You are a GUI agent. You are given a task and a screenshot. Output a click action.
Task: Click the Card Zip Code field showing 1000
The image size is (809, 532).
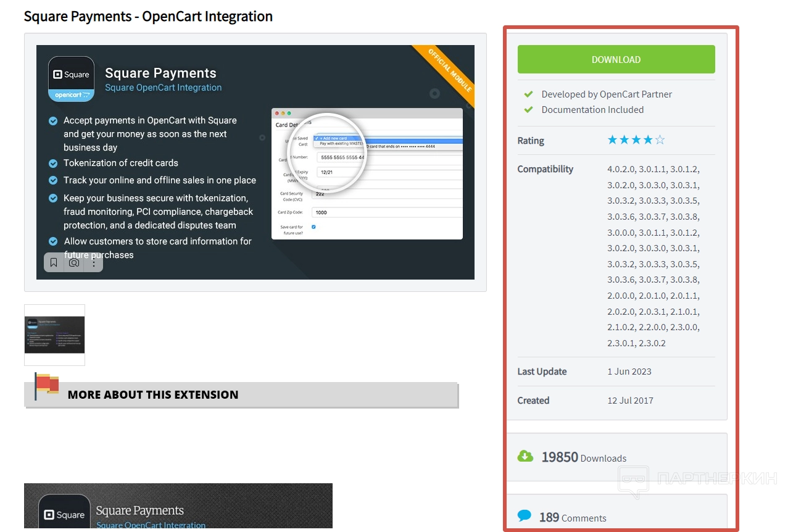[x=388, y=212]
